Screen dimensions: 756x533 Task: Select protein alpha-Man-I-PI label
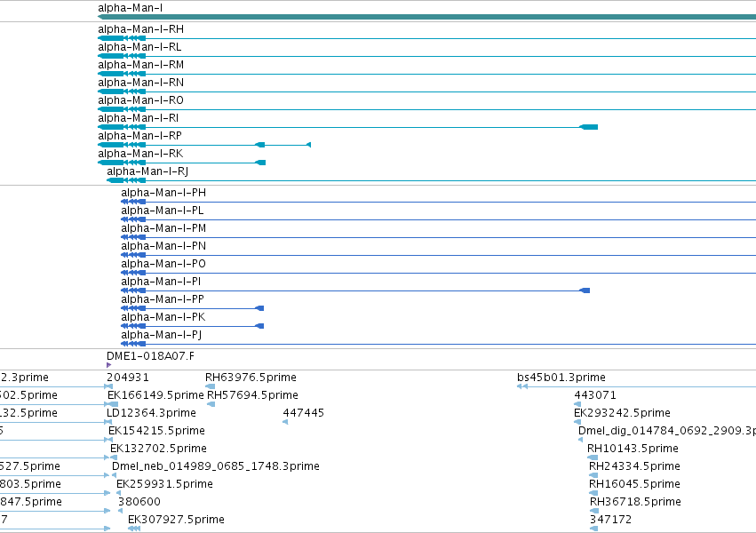[x=161, y=282]
